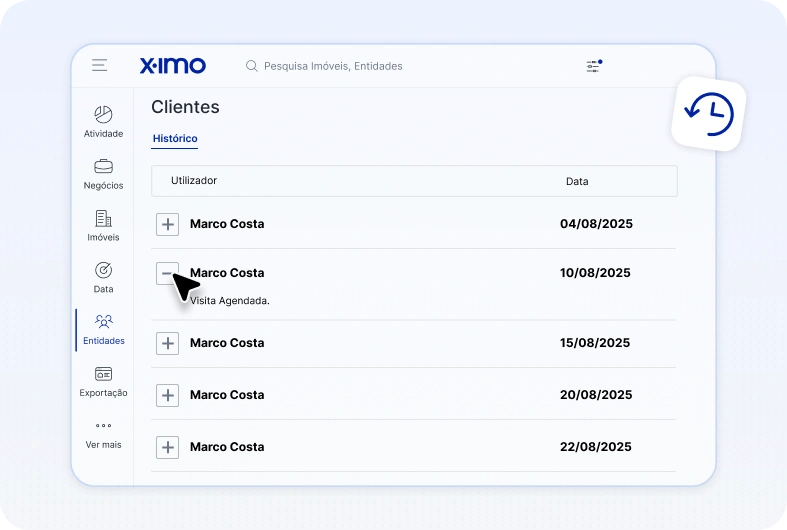Expand the Marco Costa 22/08/2025 row
Viewport: 787px width, 530px height.
[168, 447]
